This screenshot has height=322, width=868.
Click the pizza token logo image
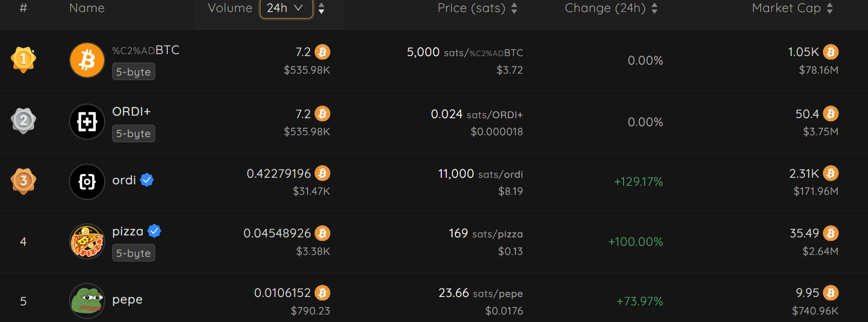pyautogui.click(x=87, y=241)
